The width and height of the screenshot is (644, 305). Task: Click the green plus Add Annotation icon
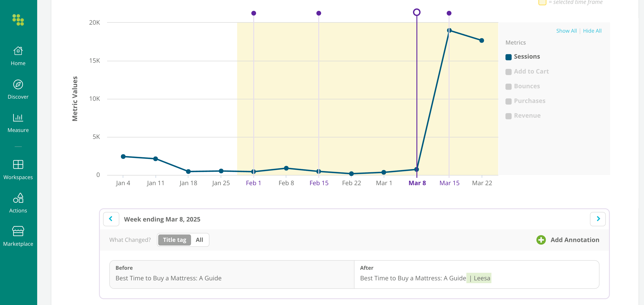[541, 240]
